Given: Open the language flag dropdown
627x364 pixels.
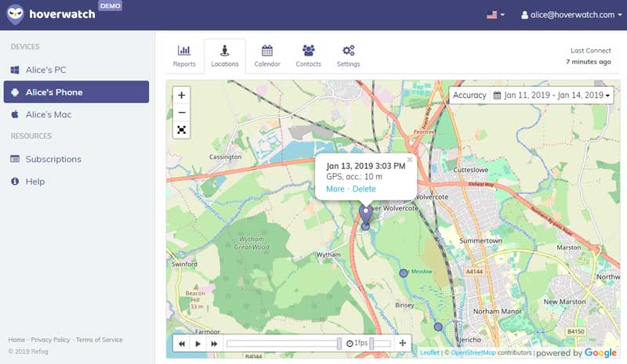Looking at the screenshot, I should tap(495, 15).
